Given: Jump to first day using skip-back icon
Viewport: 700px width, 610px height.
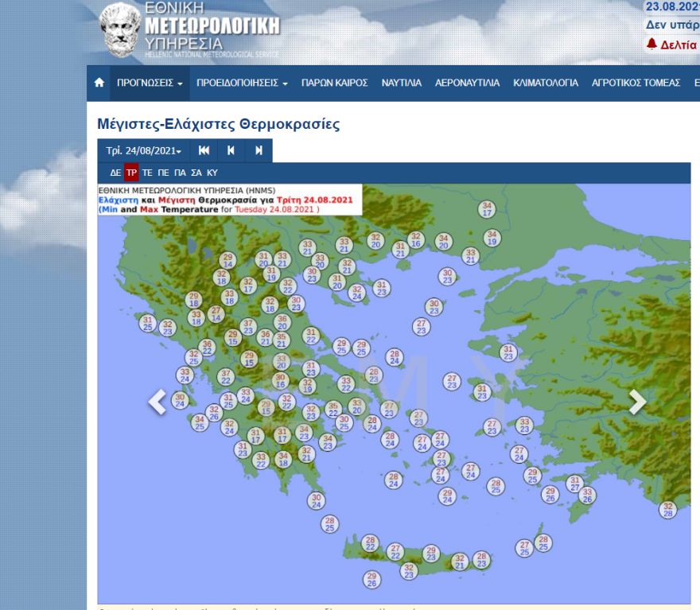Looking at the screenshot, I should tap(204, 150).
